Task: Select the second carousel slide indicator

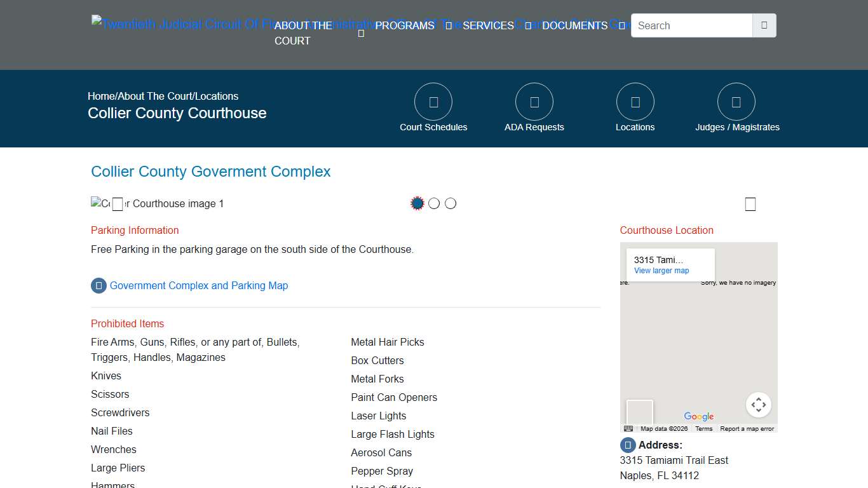Action: pos(434,203)
